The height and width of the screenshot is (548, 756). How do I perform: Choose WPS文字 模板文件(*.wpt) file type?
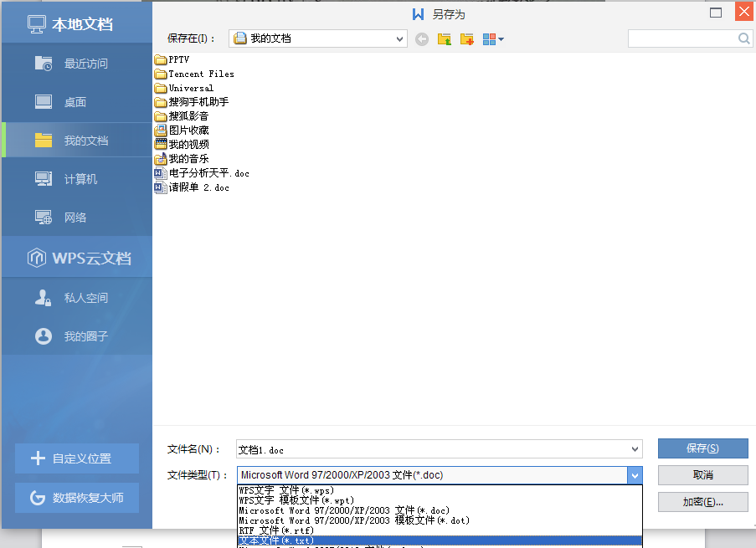click(440, 500)
